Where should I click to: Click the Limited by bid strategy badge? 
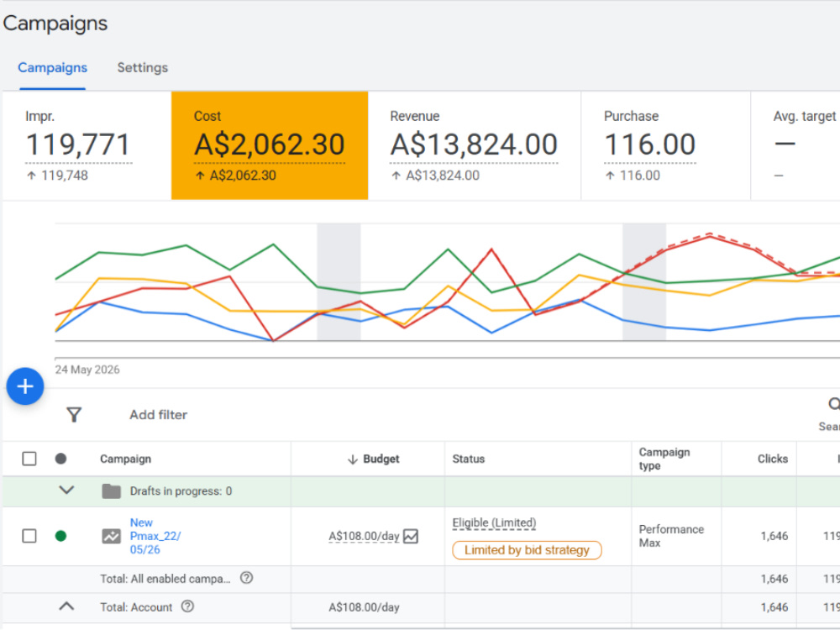527,550
